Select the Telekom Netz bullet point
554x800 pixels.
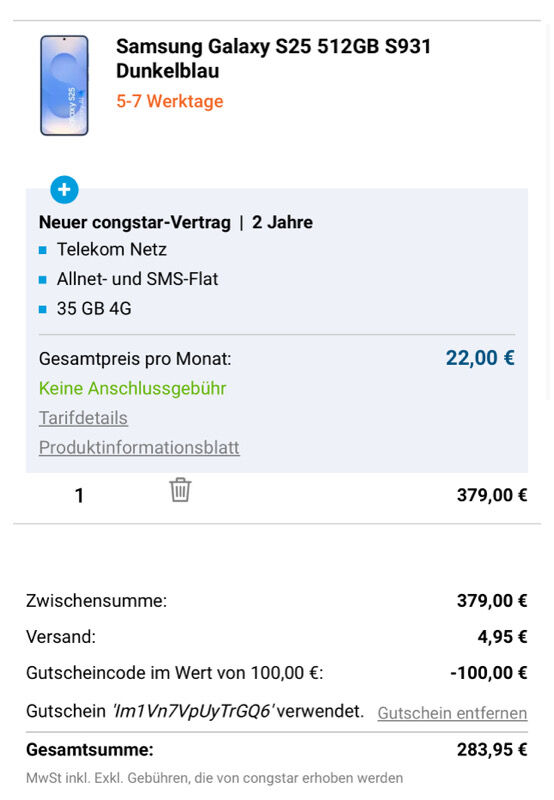point(112,249)
